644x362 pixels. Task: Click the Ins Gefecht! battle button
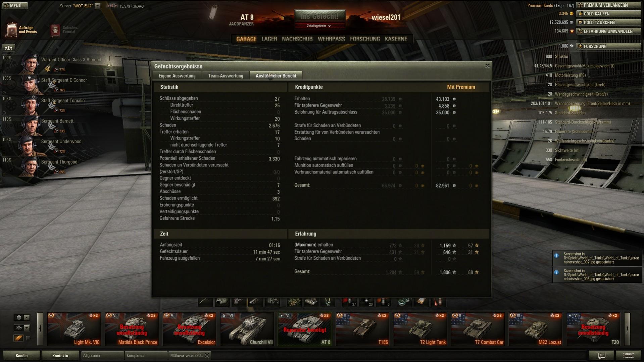click(320, 16)
